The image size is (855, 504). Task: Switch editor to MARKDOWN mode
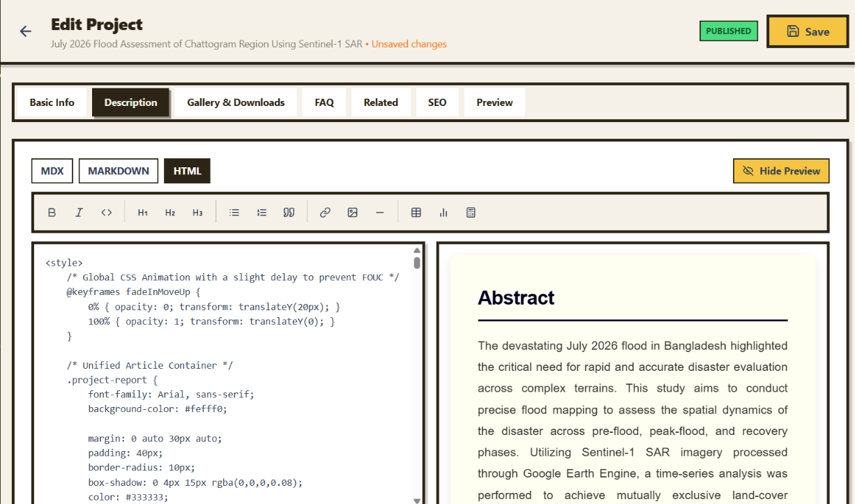coord(119,171)
